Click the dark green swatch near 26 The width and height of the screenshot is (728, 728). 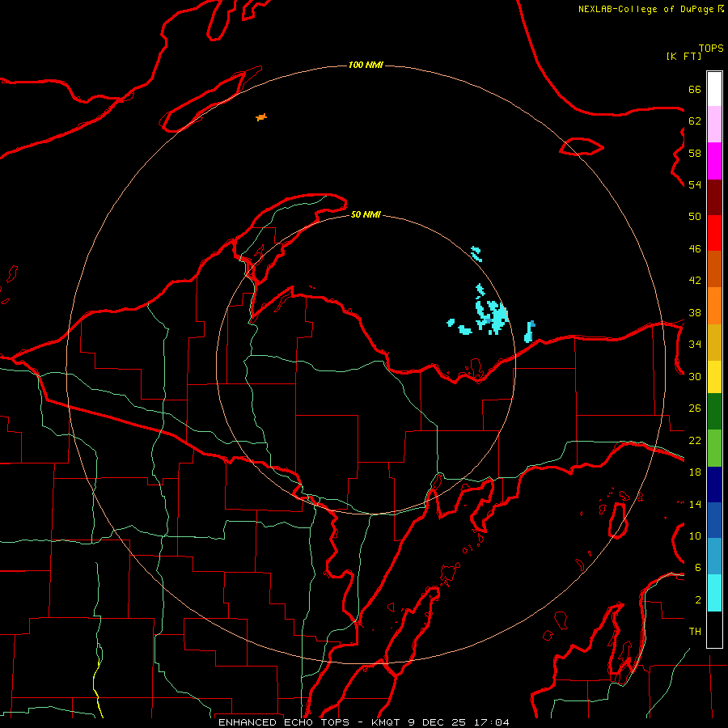point(714,412)
